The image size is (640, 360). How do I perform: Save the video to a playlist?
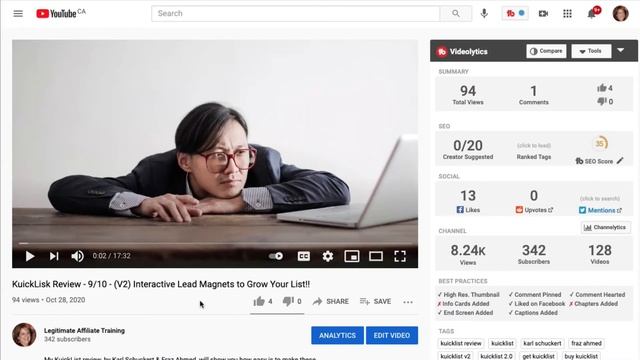[376, 302]
